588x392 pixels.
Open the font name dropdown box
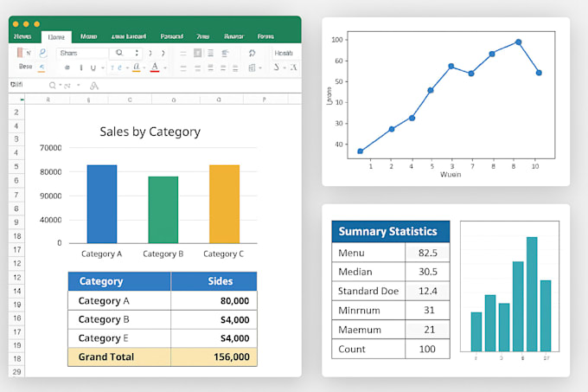(x=83, y=53)
